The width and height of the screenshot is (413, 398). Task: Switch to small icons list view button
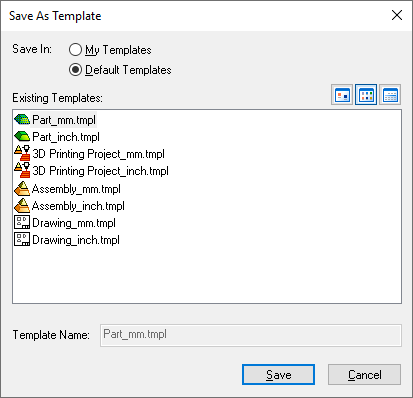pos(366,95)
